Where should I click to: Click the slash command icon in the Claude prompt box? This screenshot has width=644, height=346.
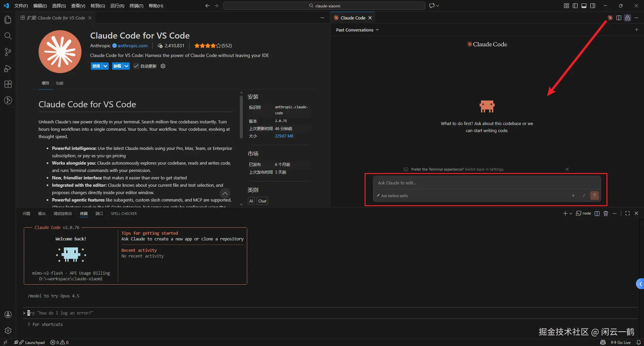click(584, 195)
